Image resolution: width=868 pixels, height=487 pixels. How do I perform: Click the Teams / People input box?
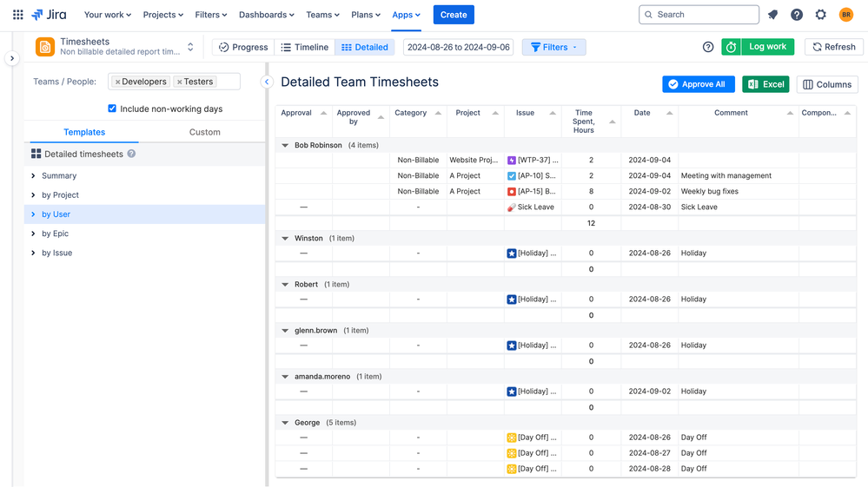(x=175, y=82)
